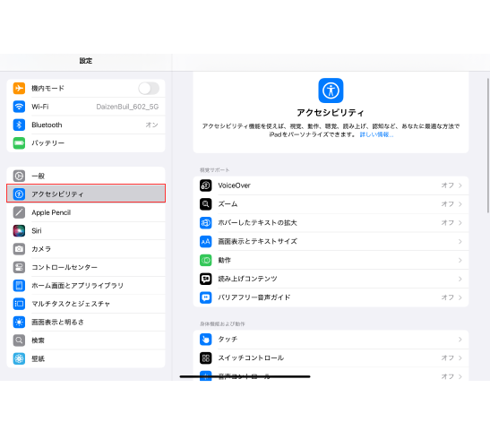The width and height of the screenshot is (490, 448).
Task: Expand ホバーしたテキストの拡大 chevron
Action: coord(460,223)
